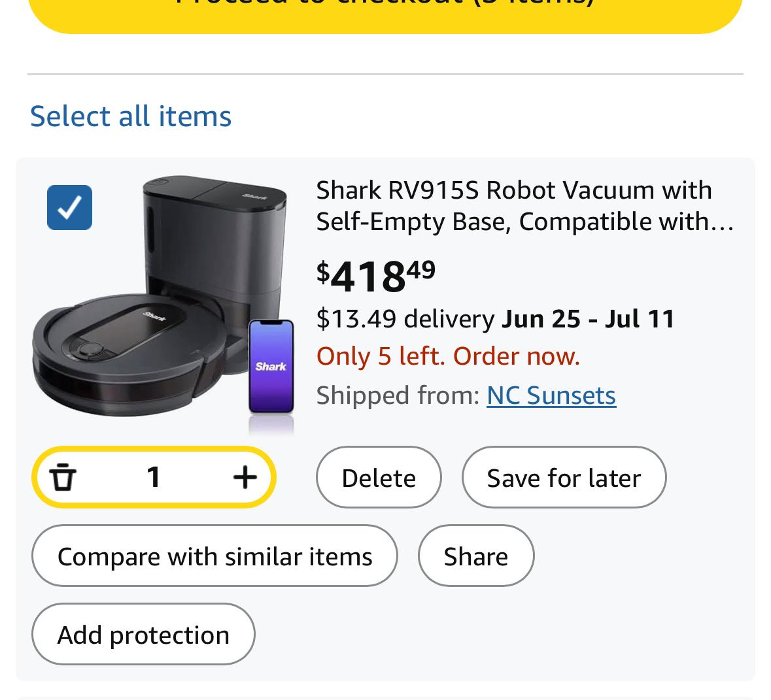
Task: Click the Delete button
Action: [x=379, y=477]
